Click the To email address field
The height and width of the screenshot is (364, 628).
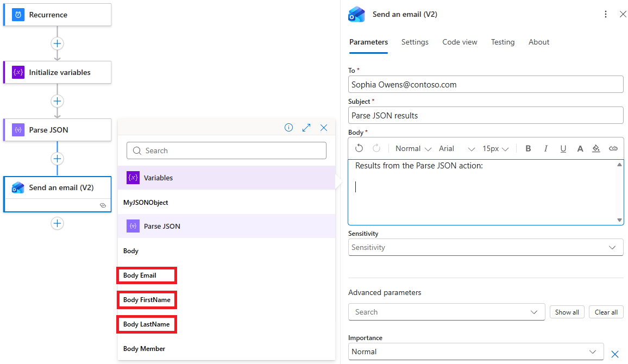click(x=486, y=85)
